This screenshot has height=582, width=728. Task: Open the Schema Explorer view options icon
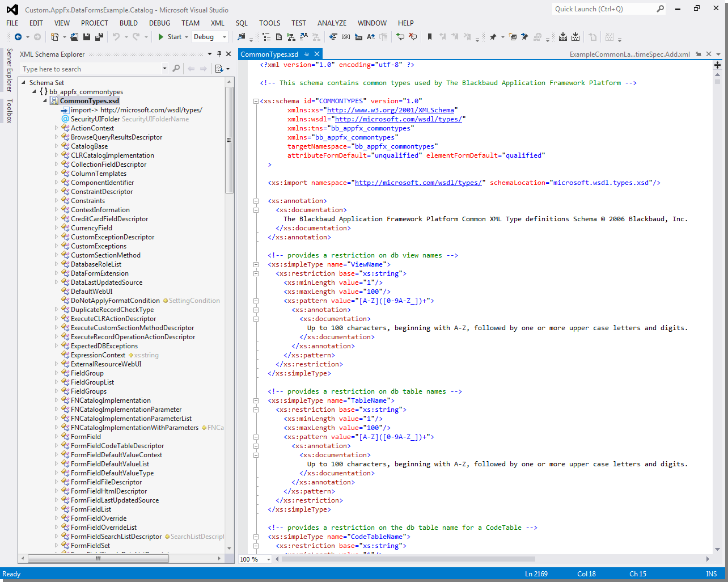tap(219, 69)
